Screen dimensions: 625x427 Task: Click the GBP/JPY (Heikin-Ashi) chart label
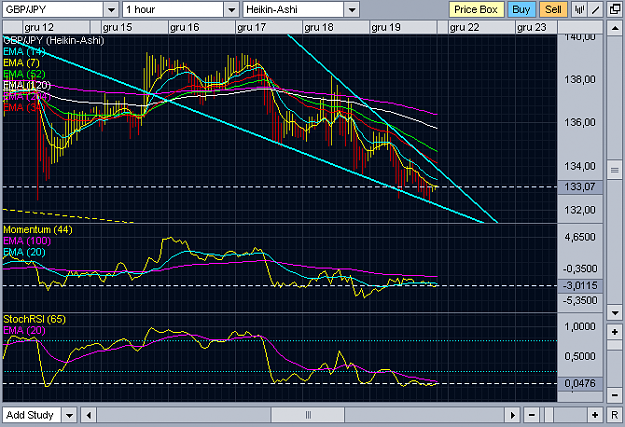[x=53, y=40]
